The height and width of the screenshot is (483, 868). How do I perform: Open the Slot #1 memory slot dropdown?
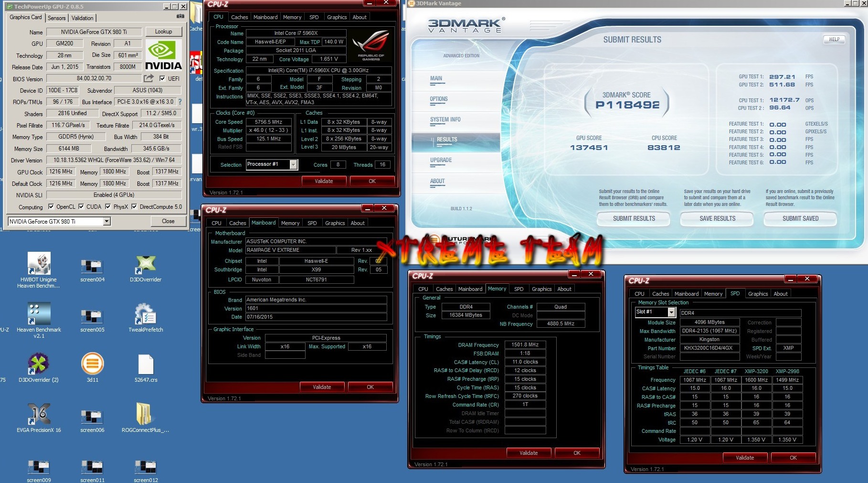pos(671,312)
